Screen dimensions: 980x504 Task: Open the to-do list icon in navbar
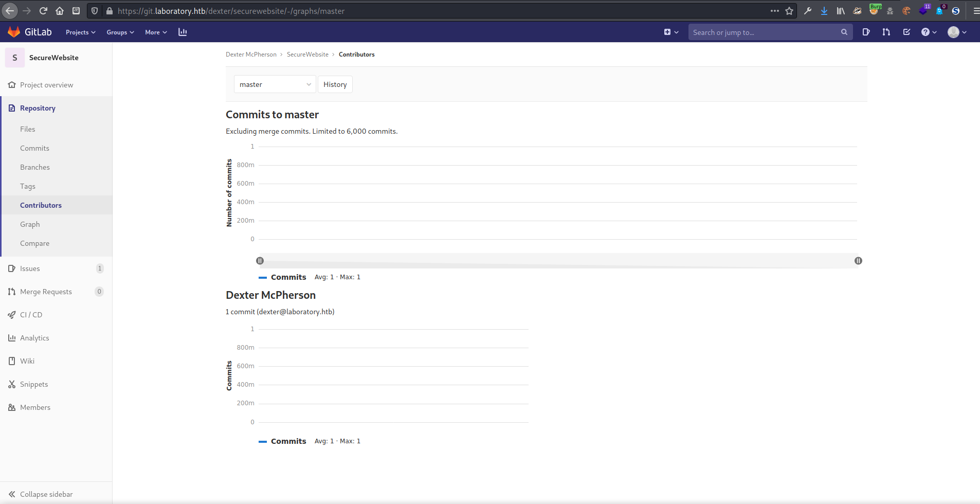click(x=906, y=32)
